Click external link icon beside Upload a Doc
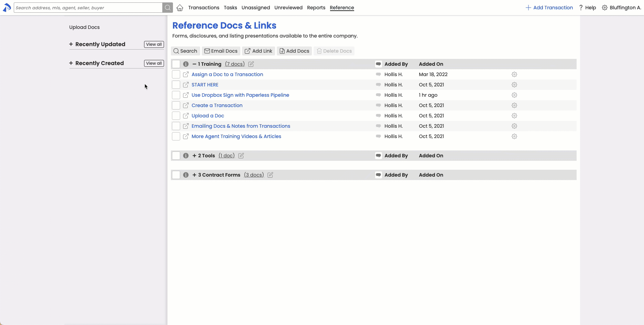Screen dimensions: 644x325 [x=186, y=116]
